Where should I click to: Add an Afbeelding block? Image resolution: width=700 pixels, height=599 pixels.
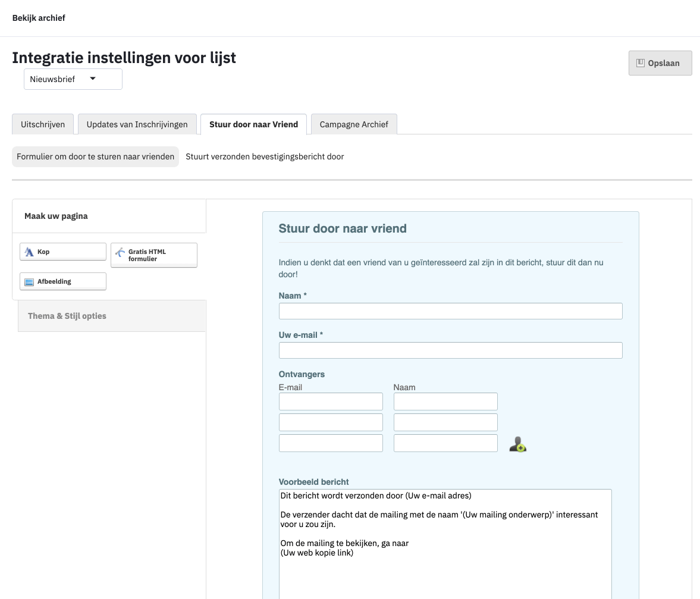click(x=63, y=281)
